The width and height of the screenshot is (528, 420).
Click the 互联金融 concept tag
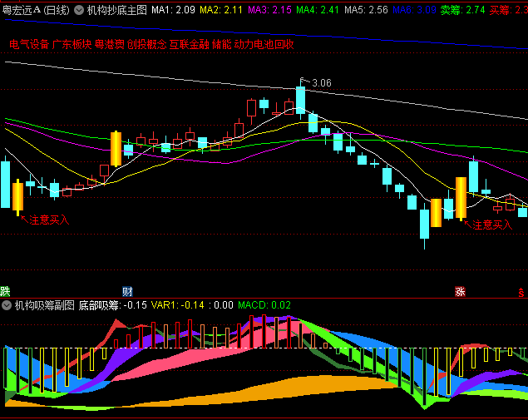(x=190, y=44)
